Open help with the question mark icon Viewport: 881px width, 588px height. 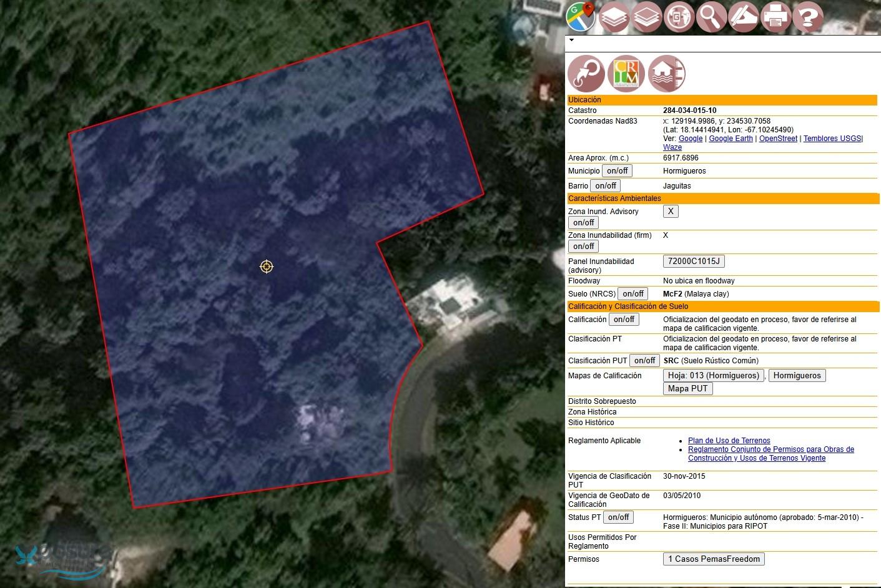[808, 16]
